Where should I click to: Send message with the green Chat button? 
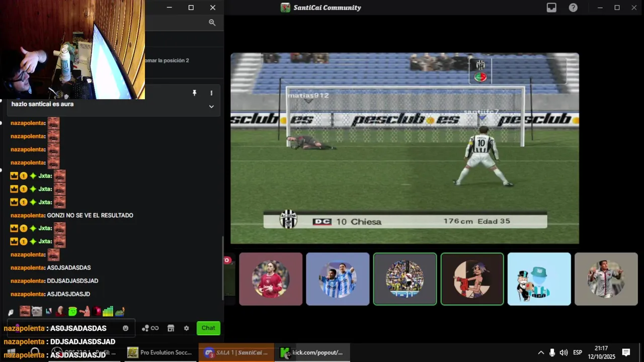click(x=208, y=328)
